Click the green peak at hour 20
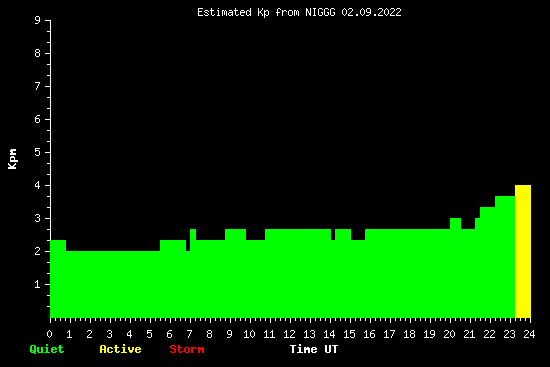Viewport: 550px width, 367px height. (x=455, y=223)
